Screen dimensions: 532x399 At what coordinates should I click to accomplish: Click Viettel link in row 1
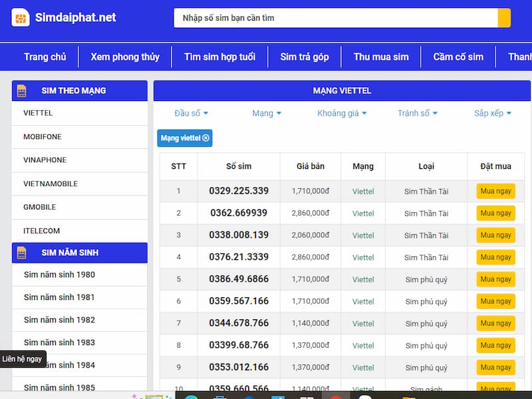(x=363, y=192)
